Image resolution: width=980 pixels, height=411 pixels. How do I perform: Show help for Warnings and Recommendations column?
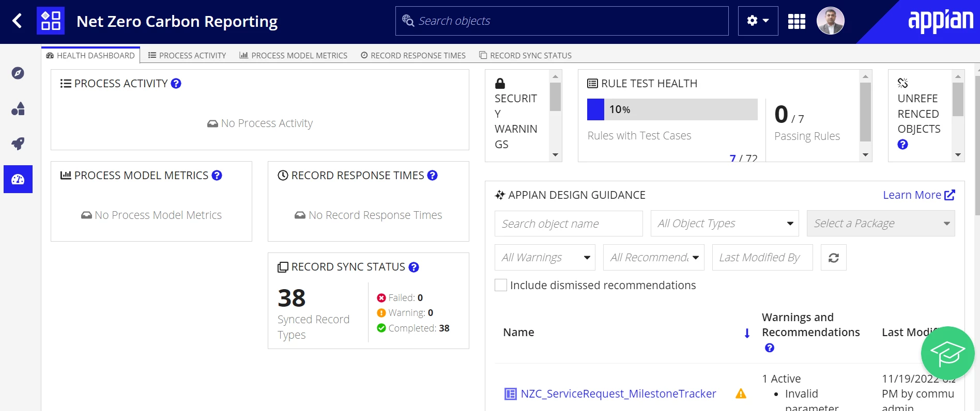(770, 348)
